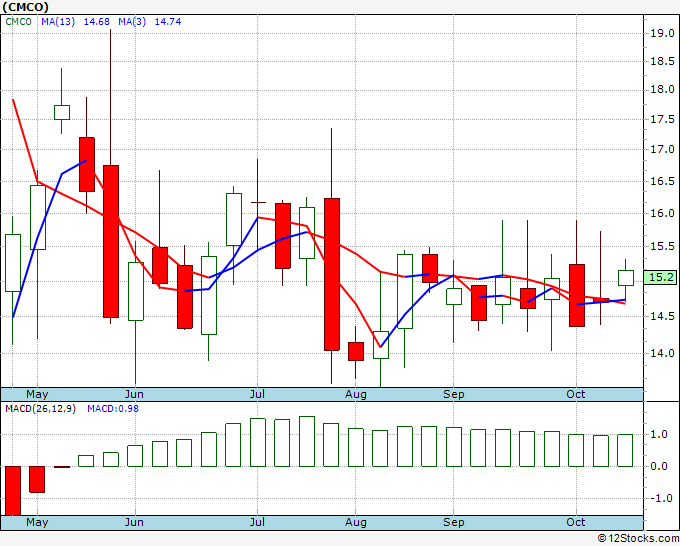This screenshot has width=680, height=546.
Task: Click the 0.0 MACD axis label
Action: point(659,467)
